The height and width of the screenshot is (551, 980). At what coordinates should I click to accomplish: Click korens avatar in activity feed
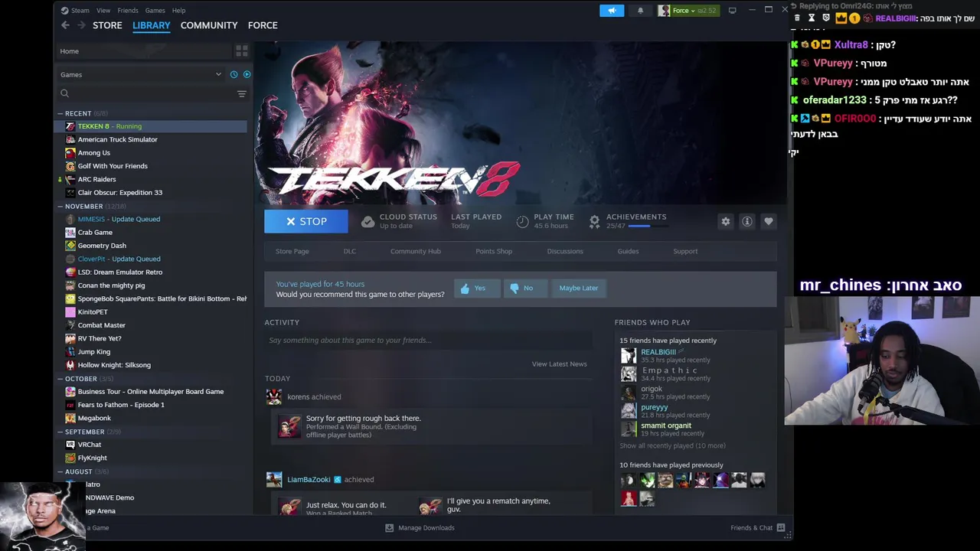coord(273,396)
